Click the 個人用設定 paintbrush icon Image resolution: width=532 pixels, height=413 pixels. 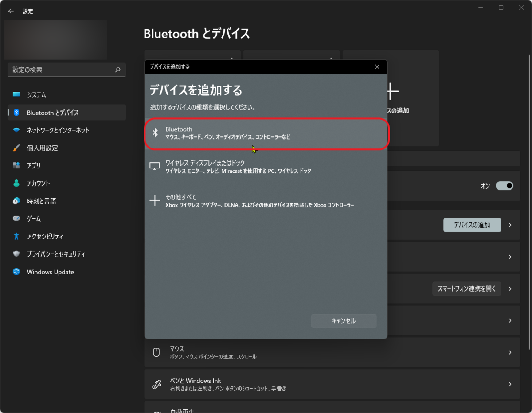[x=16, y=148]
